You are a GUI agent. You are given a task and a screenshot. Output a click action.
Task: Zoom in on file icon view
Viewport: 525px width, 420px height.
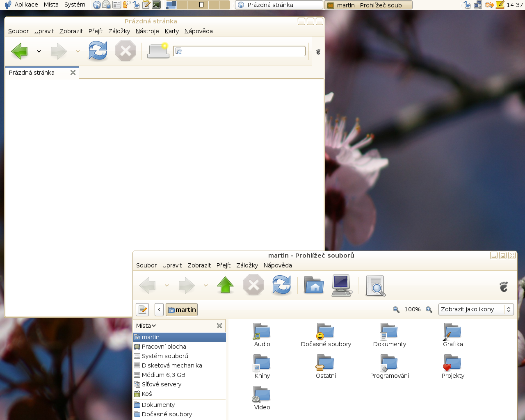(429, 310)
